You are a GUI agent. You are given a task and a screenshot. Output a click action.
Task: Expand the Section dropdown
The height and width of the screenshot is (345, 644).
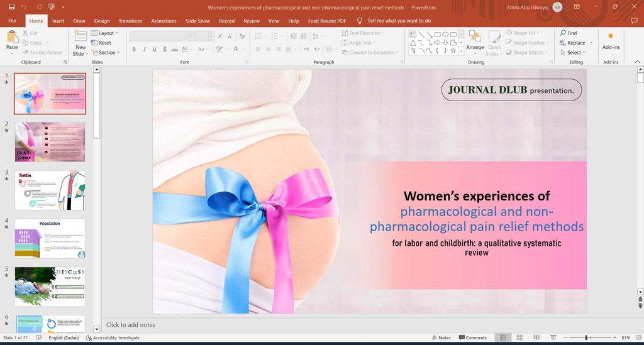105,53
